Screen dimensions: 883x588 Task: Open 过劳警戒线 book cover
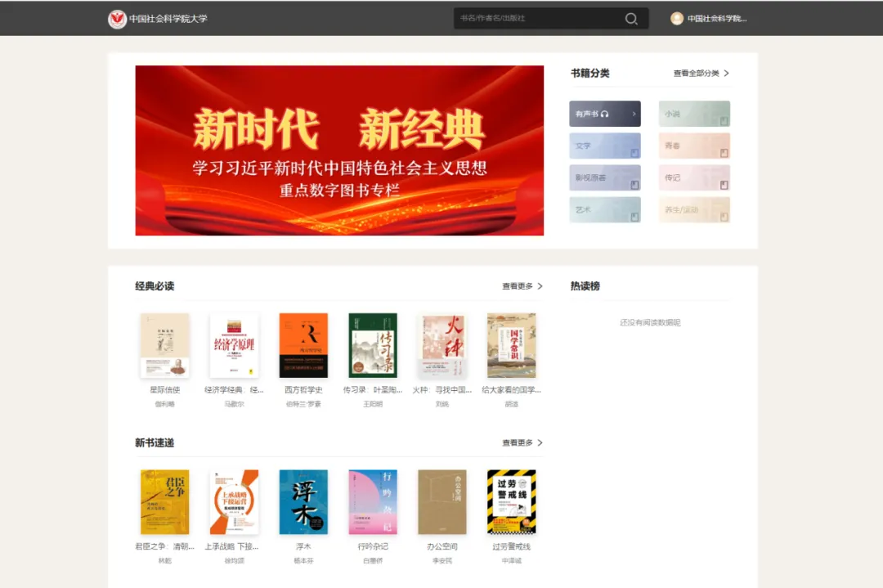coord(511,502)
